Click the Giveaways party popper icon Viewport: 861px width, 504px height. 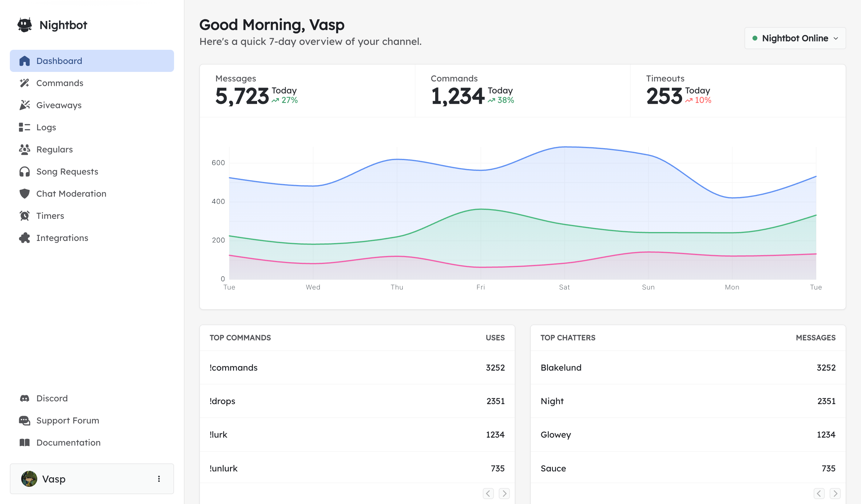[25, 105]
